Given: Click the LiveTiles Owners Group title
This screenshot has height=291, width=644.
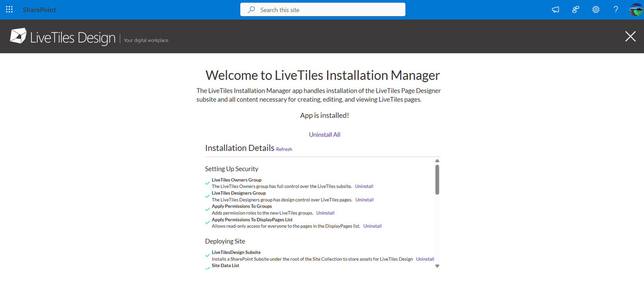Looking at the screenshot, I should (x=236, y=180).
